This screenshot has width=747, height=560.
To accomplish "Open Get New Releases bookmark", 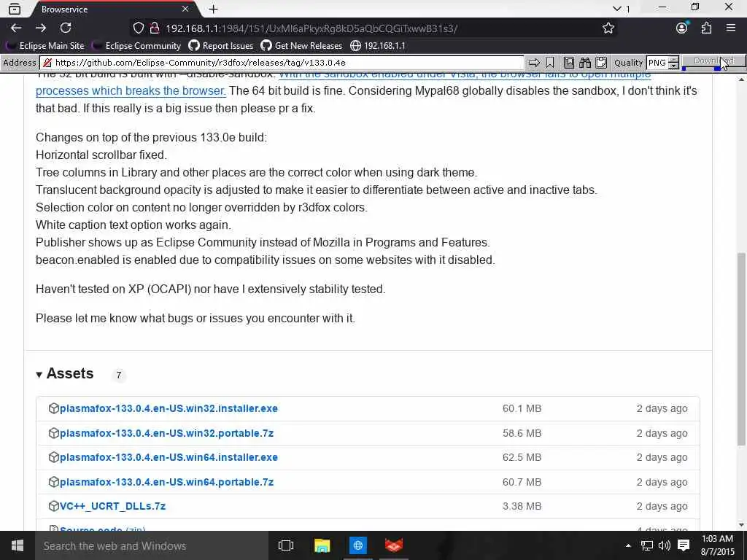I will point(301,46).
